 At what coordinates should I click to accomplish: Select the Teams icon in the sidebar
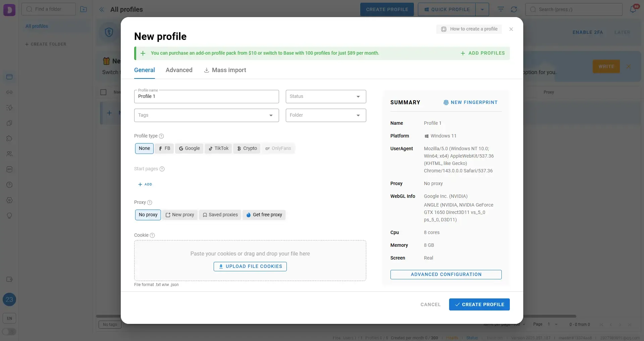(x=9, y=154)
